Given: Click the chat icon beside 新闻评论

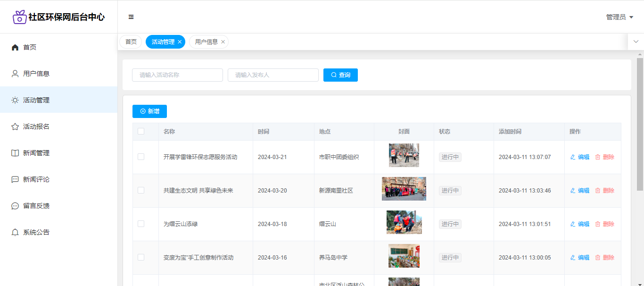Looking at the screenshot, I should 15,179.
